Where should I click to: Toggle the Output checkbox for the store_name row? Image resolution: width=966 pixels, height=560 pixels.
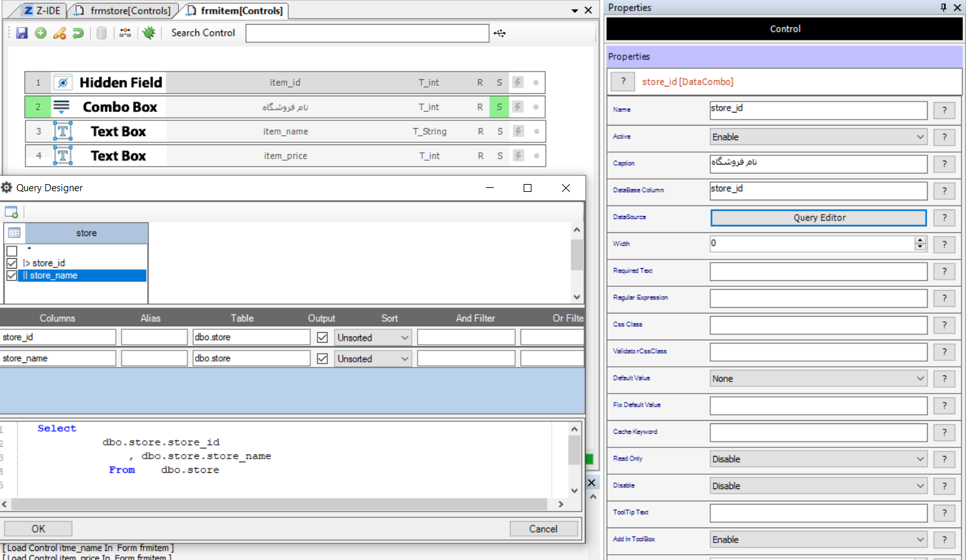click(x=322, y=359)
